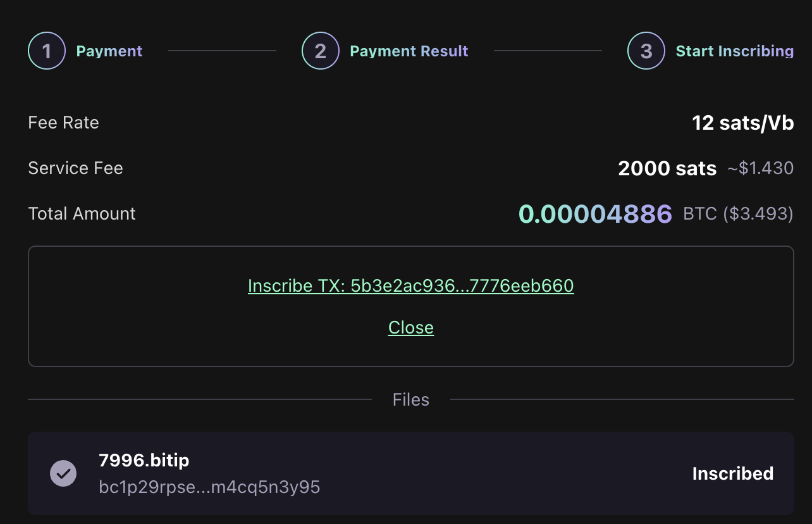Viewport: 812px width, 524px height.
Task: Click the 0.00004886 total amount value
Action: (x=595, y=214)
